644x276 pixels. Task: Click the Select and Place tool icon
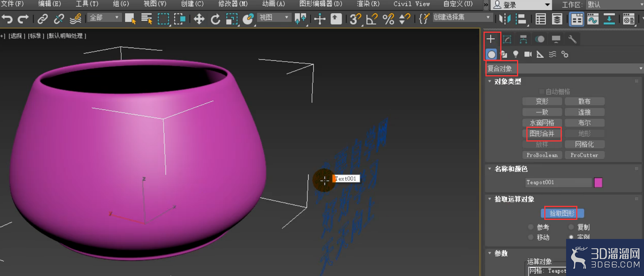point(248,18)
